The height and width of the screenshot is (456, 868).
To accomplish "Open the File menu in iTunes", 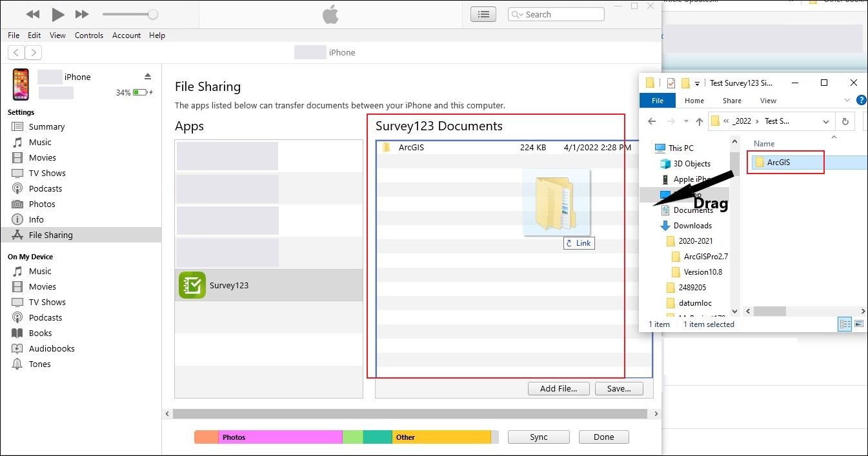I will tap(14, 35).
